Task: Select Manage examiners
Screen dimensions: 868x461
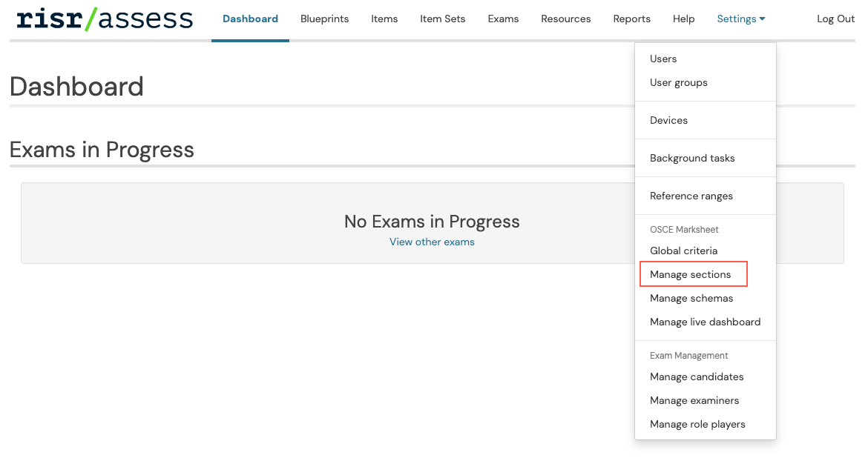Action: pos(694,399)
